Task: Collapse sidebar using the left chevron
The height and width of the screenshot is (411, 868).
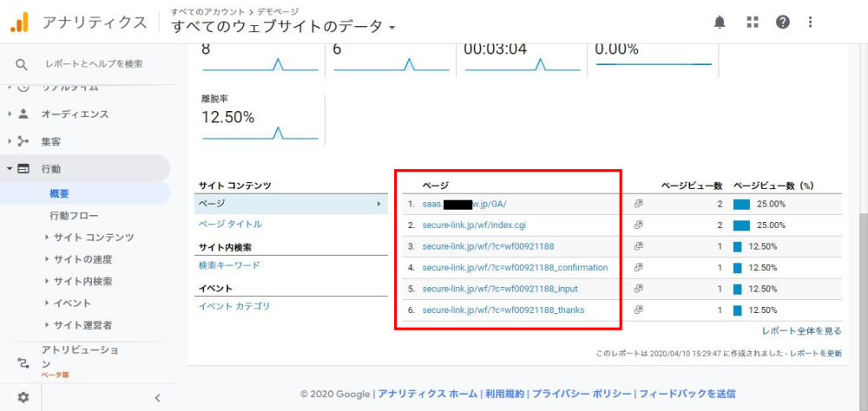Action: pyautogui.click(x=157, y=398)
